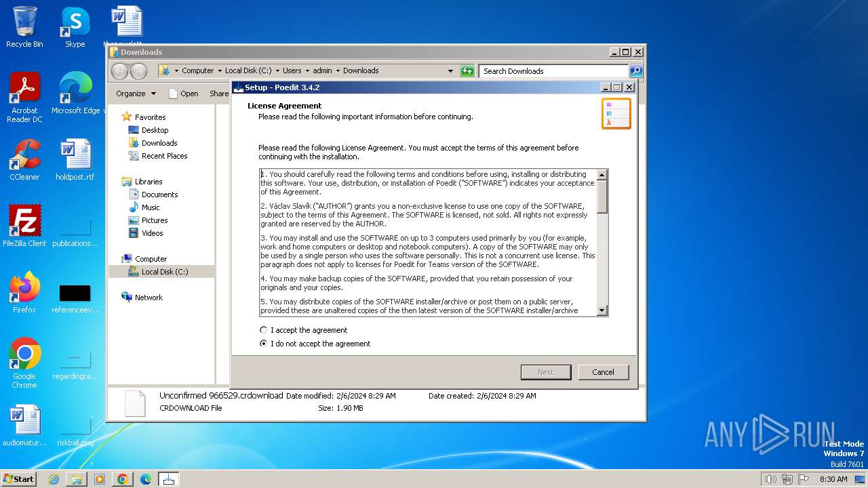The width and height of the screenshot is (868, 488).
Task: Click the audiomatur Word file on desktop
Action: pyautogui.click(x=24, y=426)
